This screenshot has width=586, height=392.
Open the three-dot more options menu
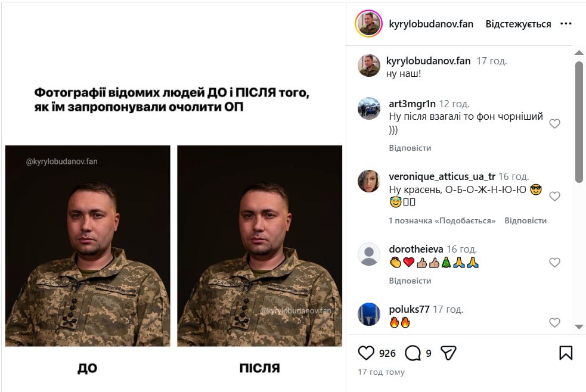(566, 24)
